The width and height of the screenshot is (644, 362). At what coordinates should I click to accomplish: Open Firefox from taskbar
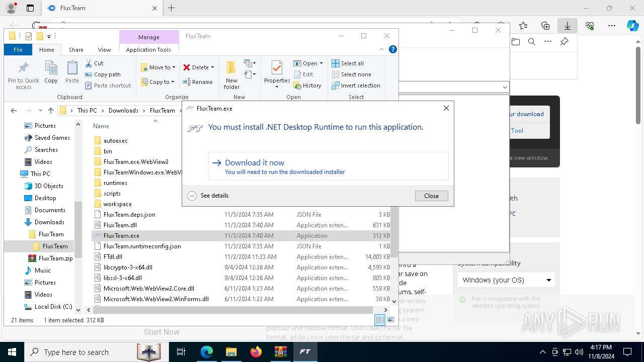pos(256,352)
